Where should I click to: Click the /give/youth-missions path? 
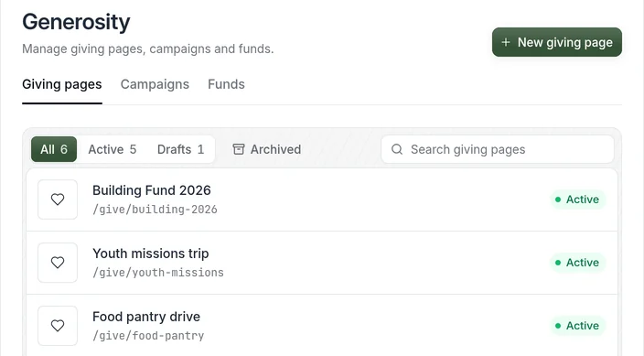click(158, 273)
